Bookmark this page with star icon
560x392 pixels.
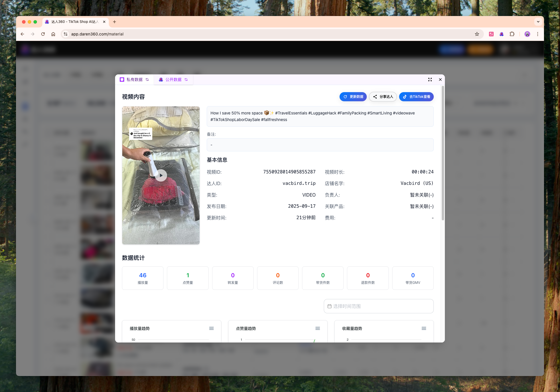coord(477,34)
